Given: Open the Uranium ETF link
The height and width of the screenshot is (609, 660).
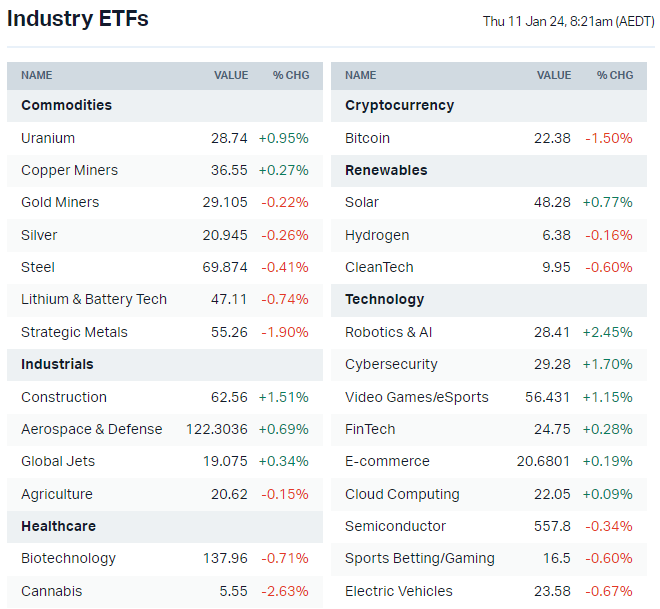Looking at the screenshot, I should coord(48,138).
